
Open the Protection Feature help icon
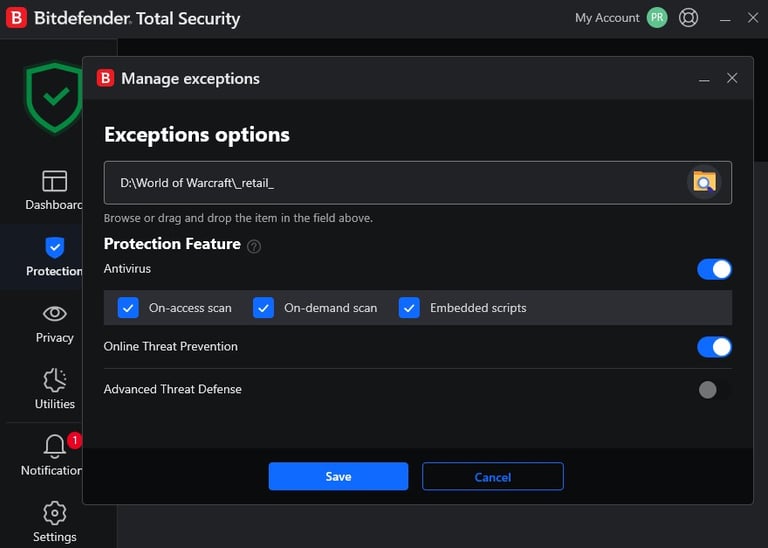[254, 246]
